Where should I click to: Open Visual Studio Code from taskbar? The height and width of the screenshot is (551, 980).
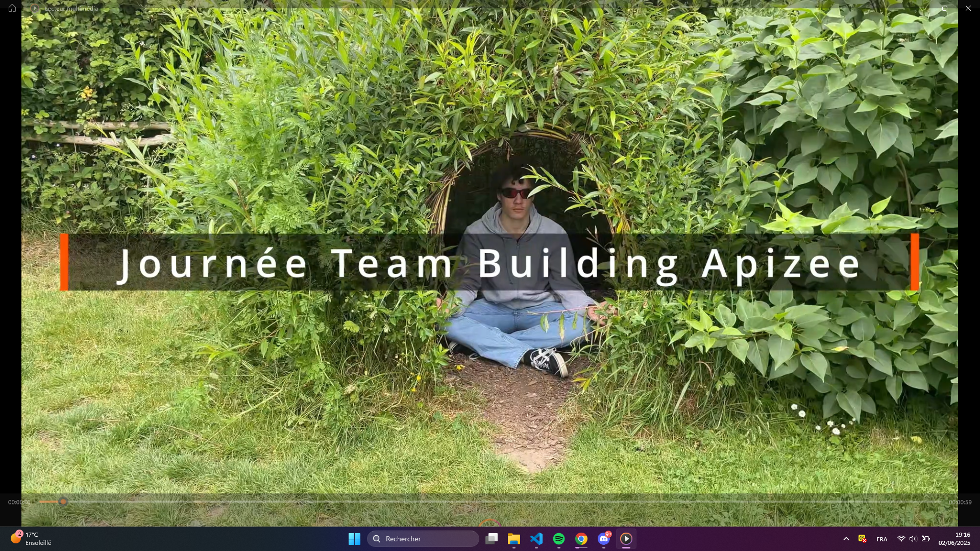coord(536,539)
